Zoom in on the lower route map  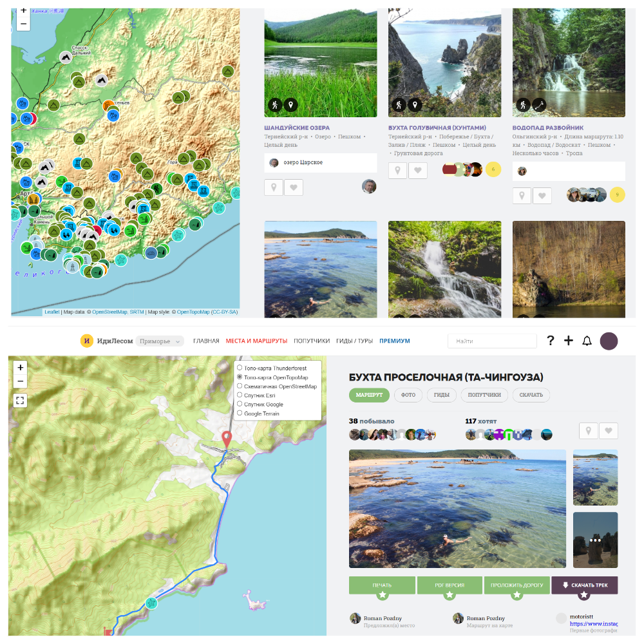click(x=20, y=367)
